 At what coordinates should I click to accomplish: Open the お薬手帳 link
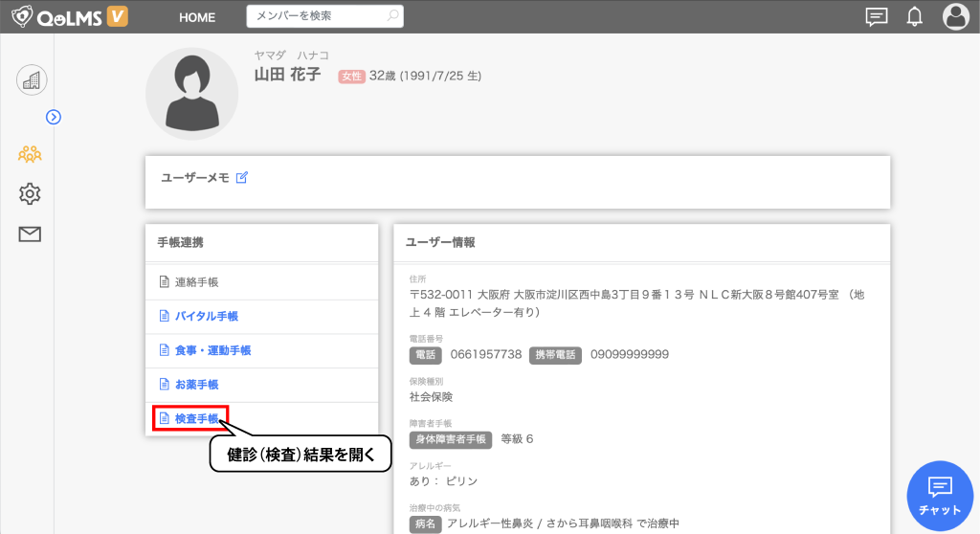coord(196,385)
